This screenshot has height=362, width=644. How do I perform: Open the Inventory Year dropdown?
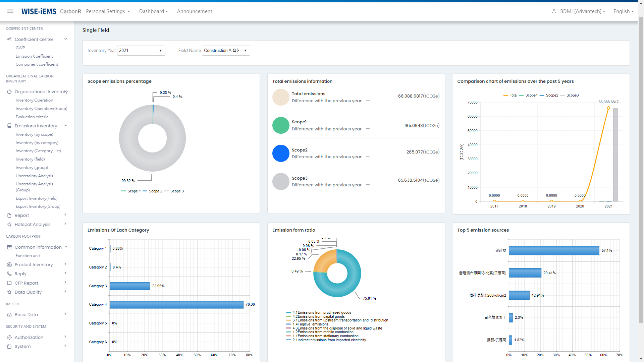pyautogui.click(x=141, y=51)
